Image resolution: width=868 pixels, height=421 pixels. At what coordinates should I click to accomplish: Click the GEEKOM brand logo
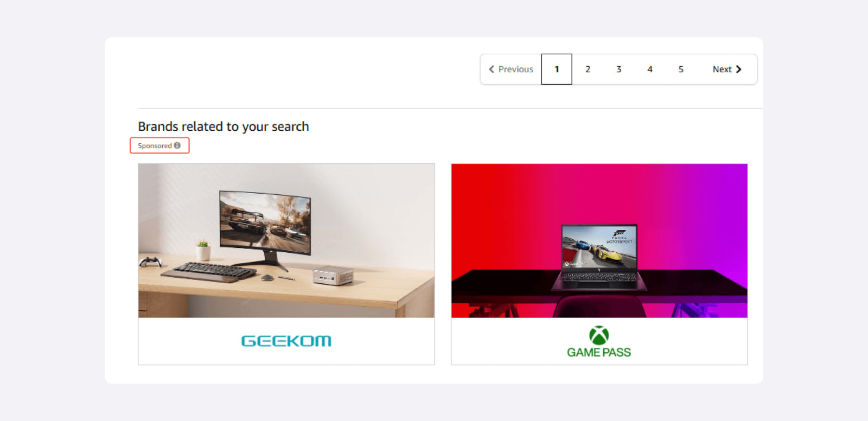click(x=286, y=341)
